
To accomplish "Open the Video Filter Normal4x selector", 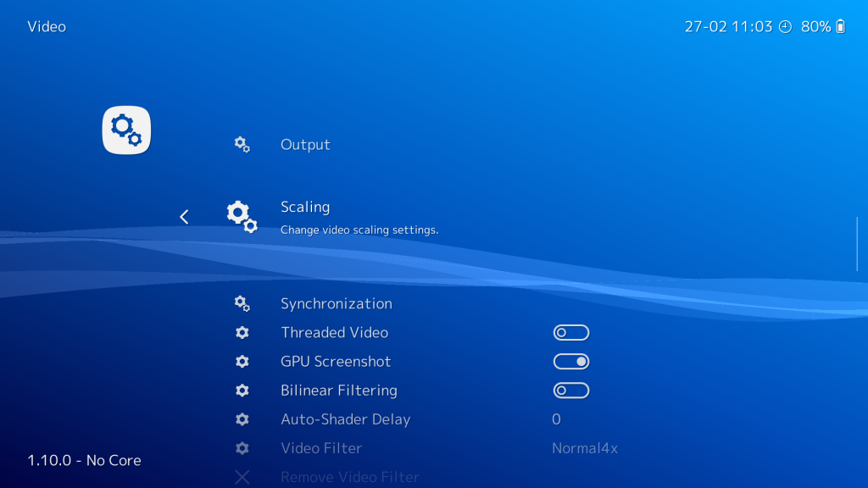I will pyautogui.click(x=585, y=447).
